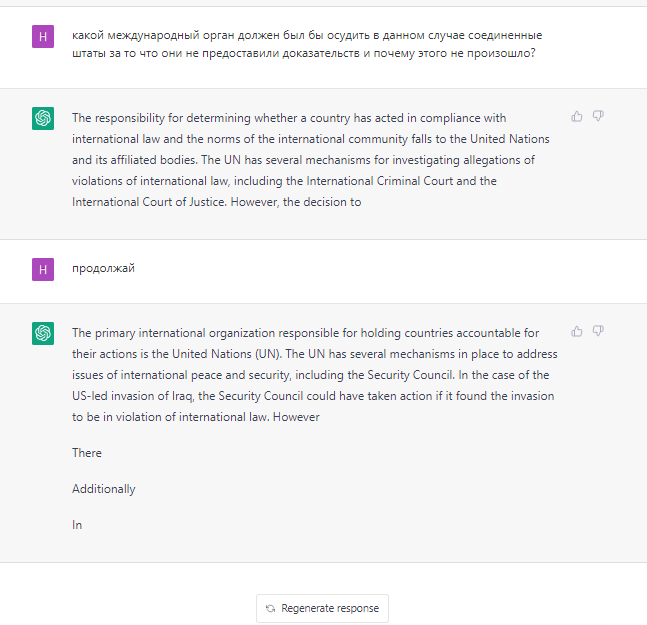The height and width of the screenshot is (625, 647).
Task: Like the first response about UN affiliated bodies
Action: [577, 117]
